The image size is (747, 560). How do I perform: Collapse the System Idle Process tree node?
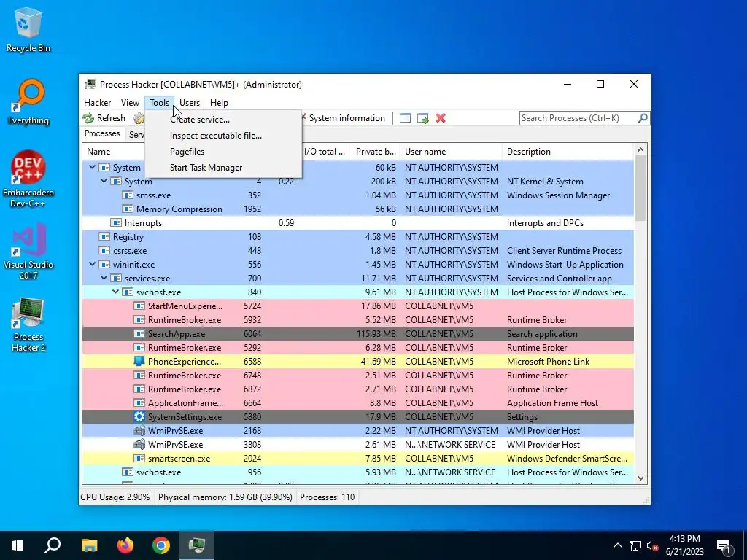click(93, 167)
